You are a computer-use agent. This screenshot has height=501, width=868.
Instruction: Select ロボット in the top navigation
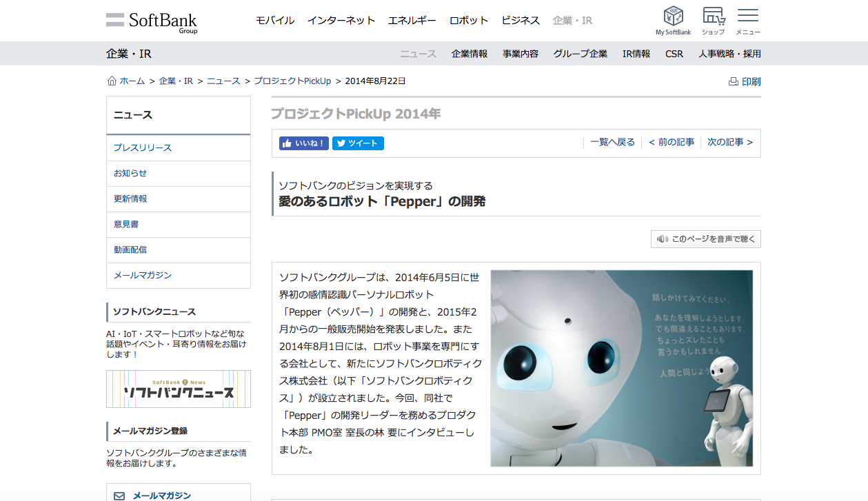469,21
